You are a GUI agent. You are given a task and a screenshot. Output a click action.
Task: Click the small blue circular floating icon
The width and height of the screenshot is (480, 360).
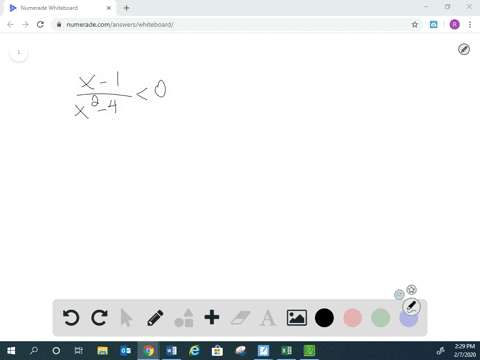tap(399, 295)
